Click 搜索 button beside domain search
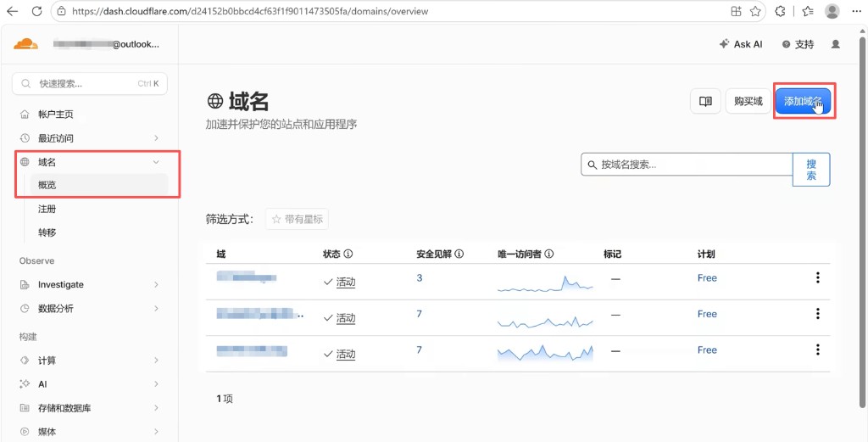The height and width of the screenshot is (442, 868). pos(811,170)
